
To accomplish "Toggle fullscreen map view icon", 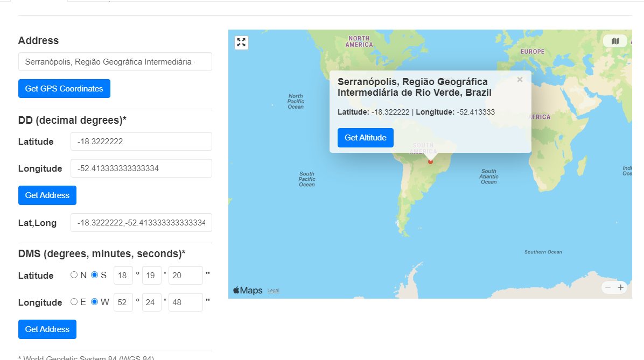I will click(x=241, y=43).
